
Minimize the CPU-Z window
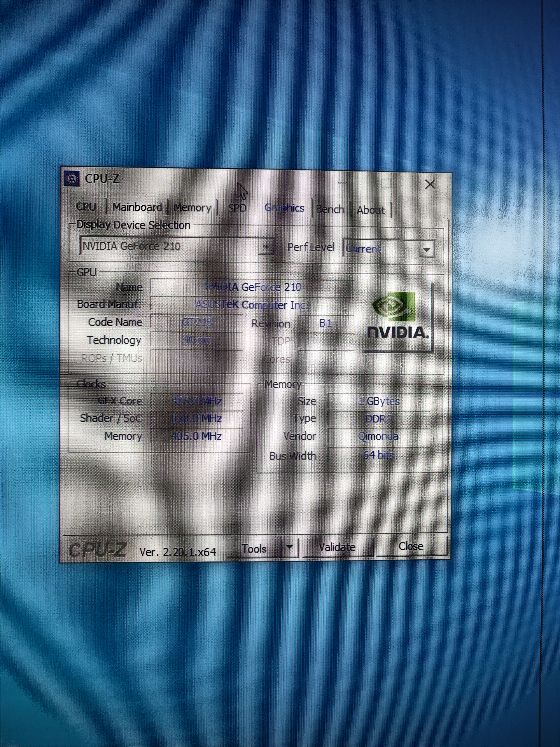(343, 183)
